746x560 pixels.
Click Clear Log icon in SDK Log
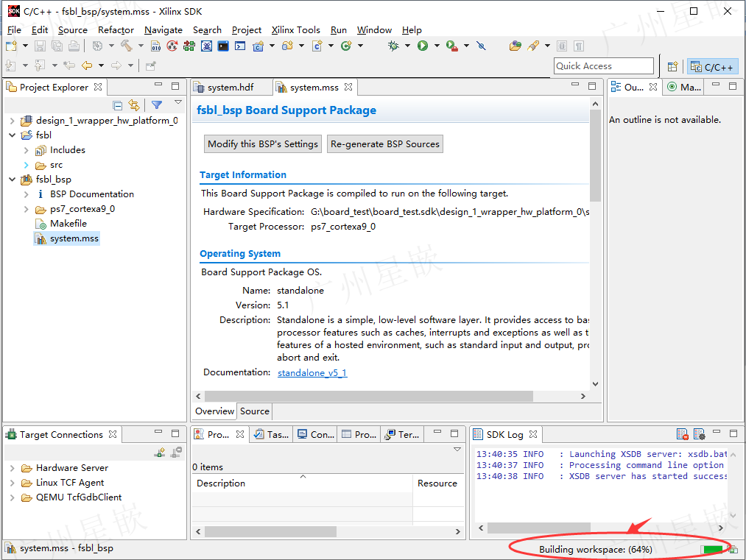(x=682, y=434)
